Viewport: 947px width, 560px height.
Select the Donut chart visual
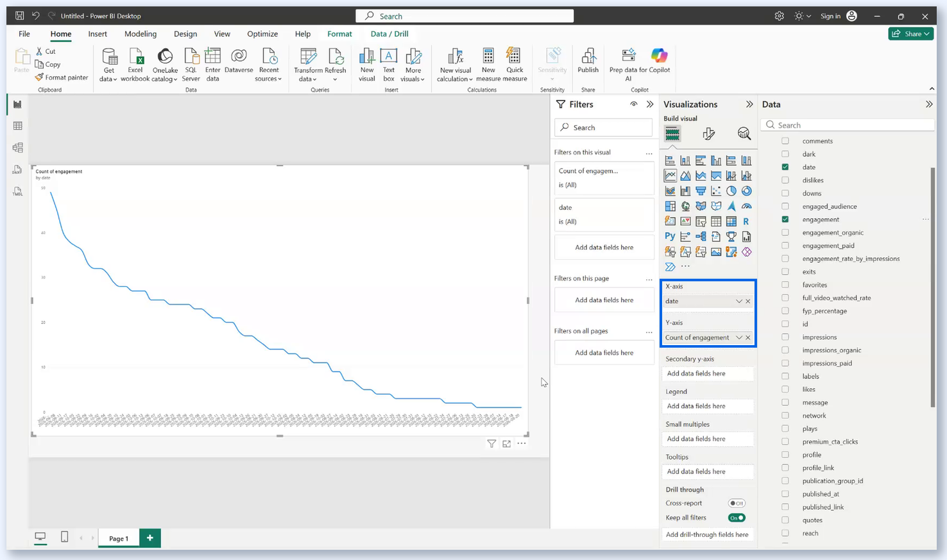(746, 191)
